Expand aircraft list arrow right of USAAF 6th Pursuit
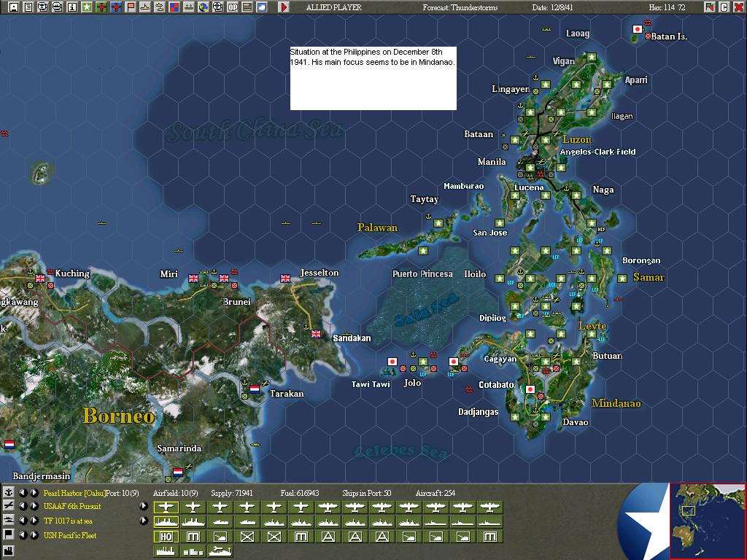Image resolution: width=747 pixels, height=560 pixels. 144,506
